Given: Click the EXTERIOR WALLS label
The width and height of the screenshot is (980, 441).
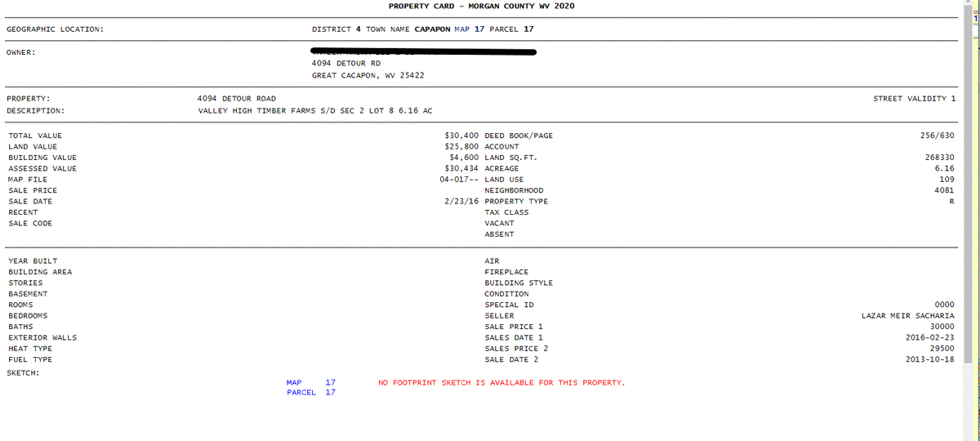Looking at the screenshot, I should pos(42,337).
